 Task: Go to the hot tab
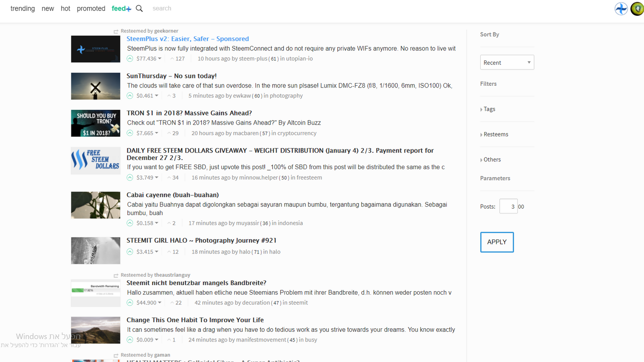[x=66, y=8]
